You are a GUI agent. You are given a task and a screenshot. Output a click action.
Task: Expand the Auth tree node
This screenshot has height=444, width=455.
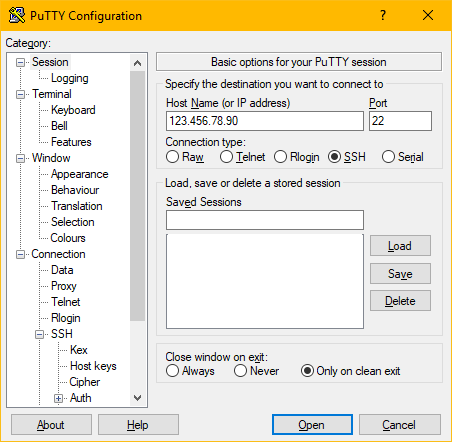pyautogui.click(x=58, y=398)
